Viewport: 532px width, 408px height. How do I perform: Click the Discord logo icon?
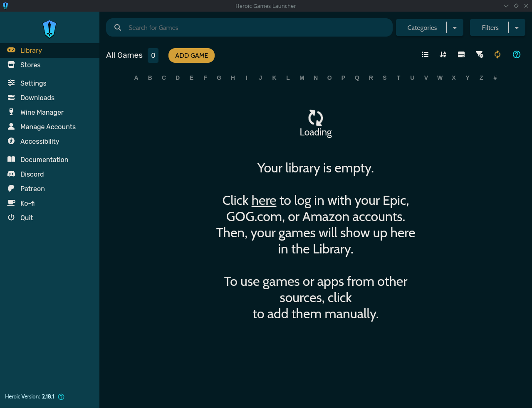click(x=11, y=174)
